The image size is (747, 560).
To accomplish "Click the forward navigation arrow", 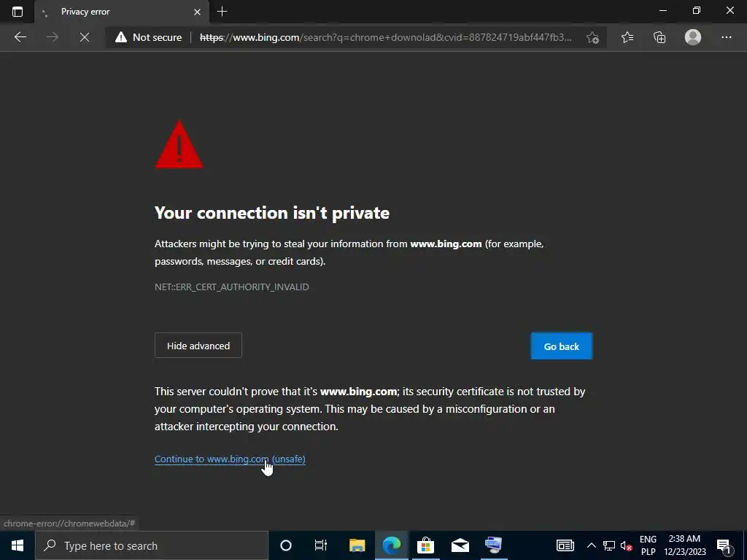I will (x=53, y=37).
